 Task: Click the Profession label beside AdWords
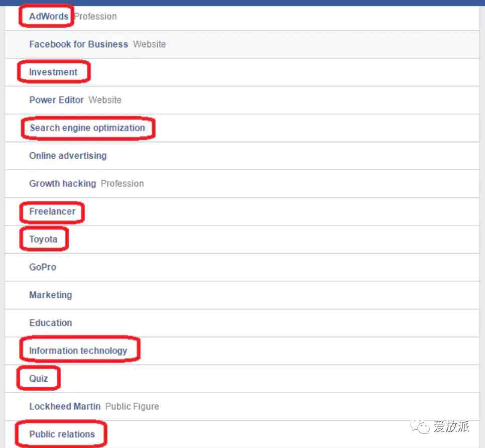95,17
